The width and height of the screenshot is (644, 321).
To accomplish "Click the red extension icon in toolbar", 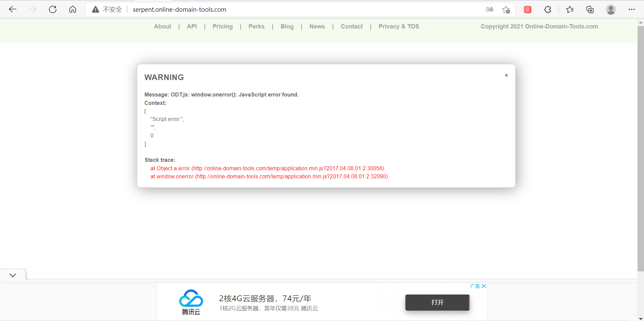I will tap(528, 9).
